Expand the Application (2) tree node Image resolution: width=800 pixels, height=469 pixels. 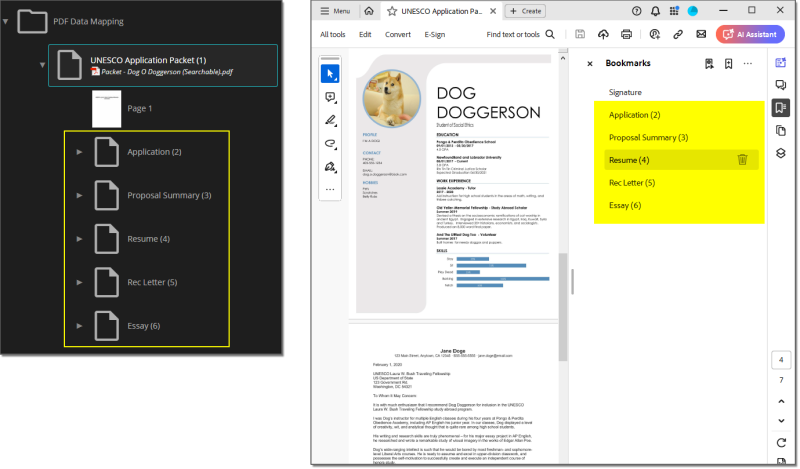pyautogui.click(x=80, y=152)
